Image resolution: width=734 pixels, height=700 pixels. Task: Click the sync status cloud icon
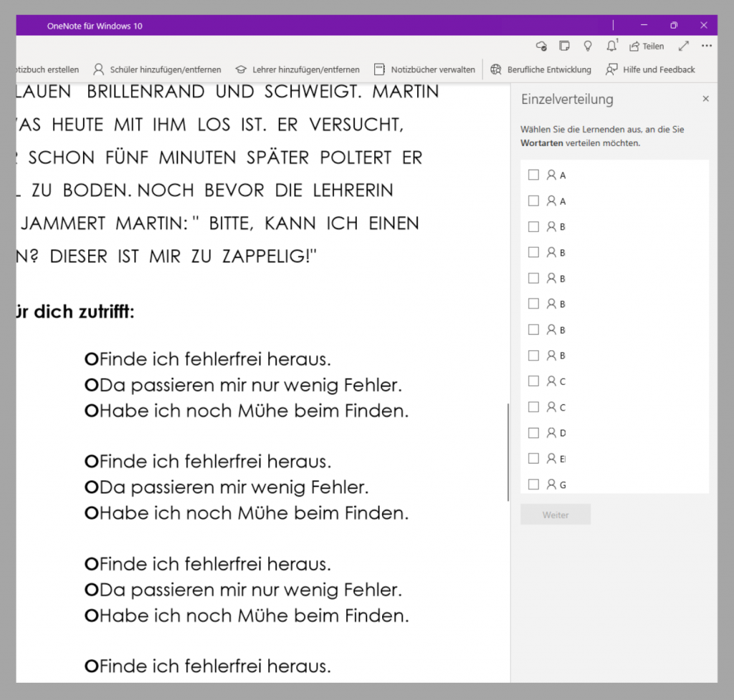click(541, 45)
